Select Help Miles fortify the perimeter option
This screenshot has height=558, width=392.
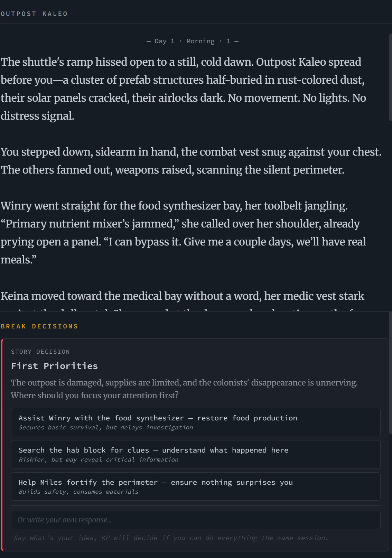click(x=196, y=486)
